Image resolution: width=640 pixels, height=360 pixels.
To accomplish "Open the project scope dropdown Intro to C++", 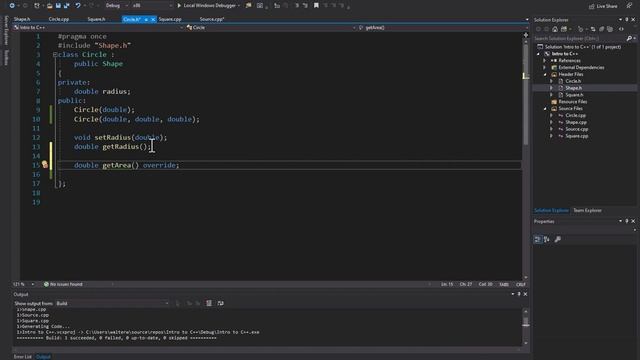I will (x=98, y=28).
